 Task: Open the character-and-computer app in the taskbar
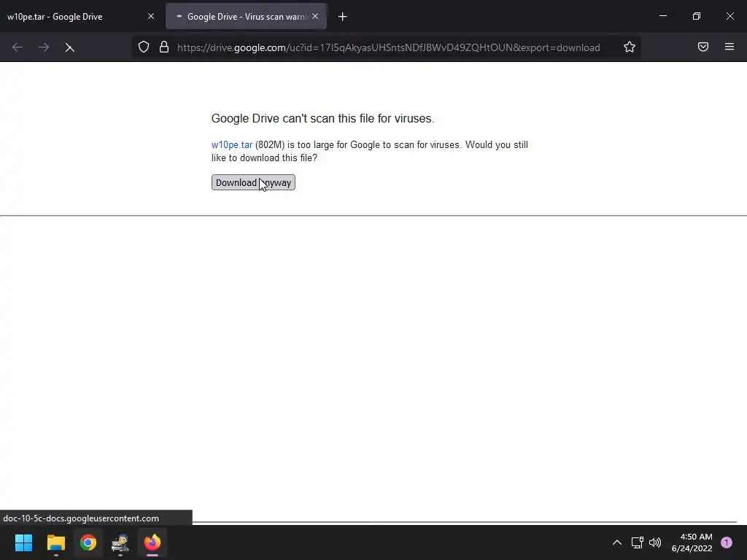[x=120, y=542]
